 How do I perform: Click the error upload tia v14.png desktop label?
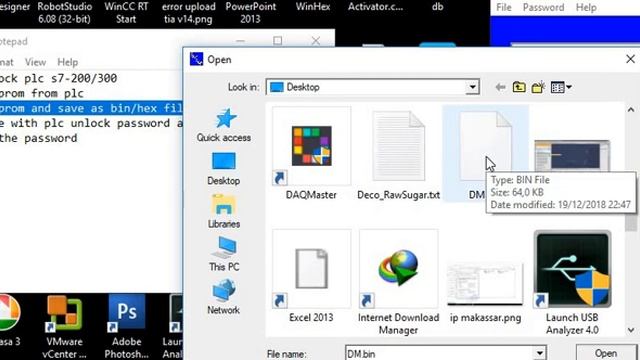coord(188,13)
